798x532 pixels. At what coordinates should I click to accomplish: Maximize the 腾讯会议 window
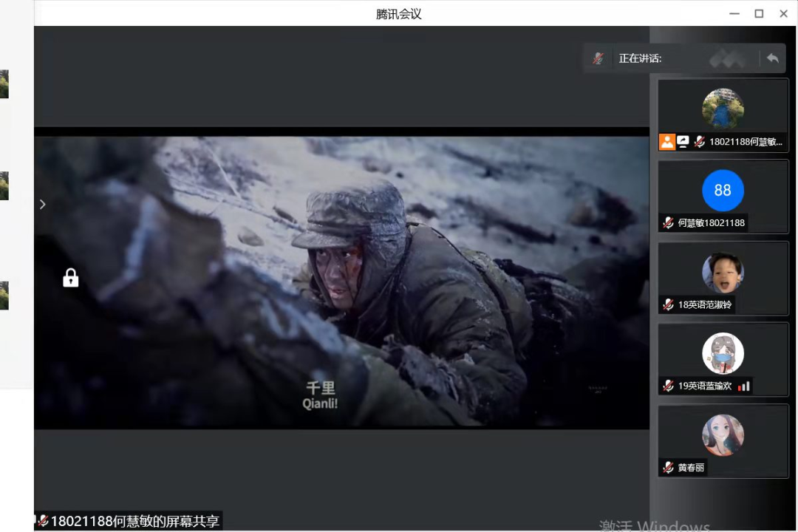(758, 13)
